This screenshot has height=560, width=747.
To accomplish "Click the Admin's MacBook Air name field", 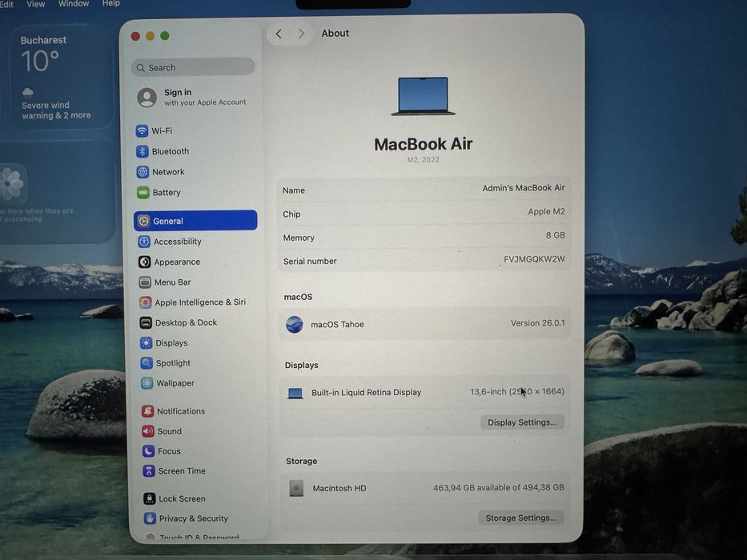I will [x=524, y=188].
